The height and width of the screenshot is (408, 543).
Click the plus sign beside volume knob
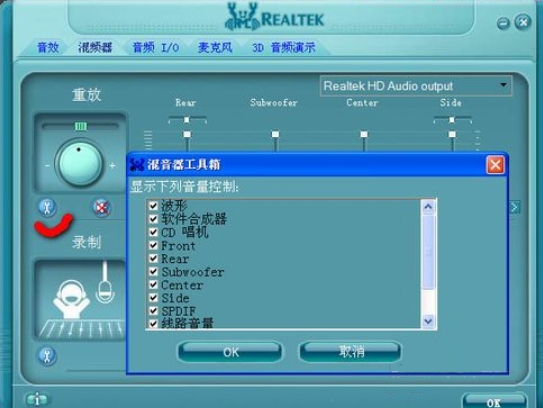coord(113,166)
